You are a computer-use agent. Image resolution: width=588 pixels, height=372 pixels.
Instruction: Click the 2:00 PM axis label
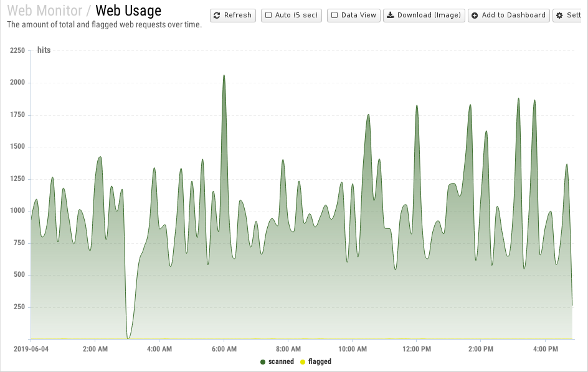481,349
